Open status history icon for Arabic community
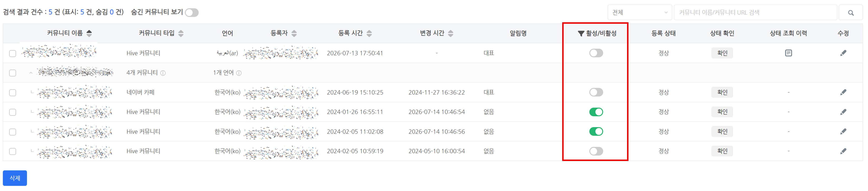The image size is (868, 191). [x=788, y=53]
